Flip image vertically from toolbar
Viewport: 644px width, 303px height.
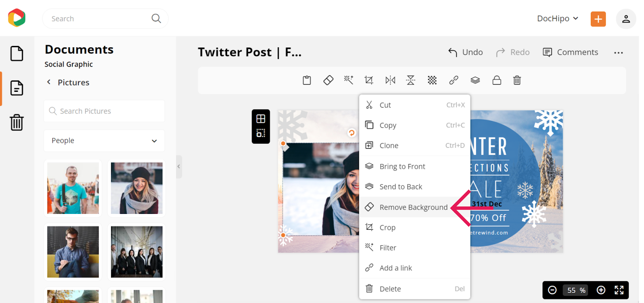coord(411,80)
